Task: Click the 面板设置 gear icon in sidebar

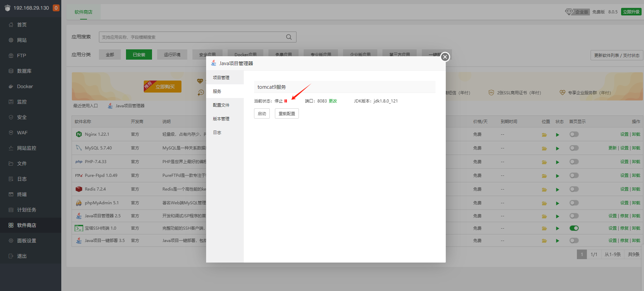Action: pyautogui.click(x=11, y=241)
